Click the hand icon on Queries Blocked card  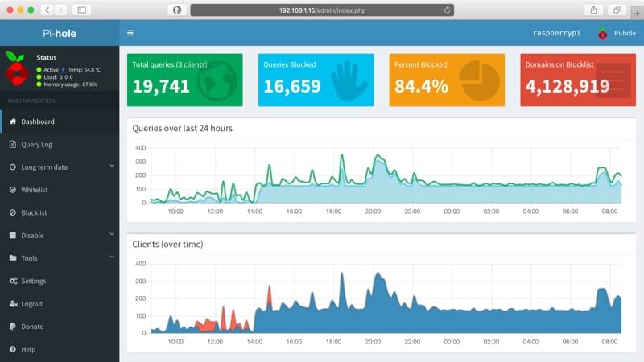[x=349, y=81]
